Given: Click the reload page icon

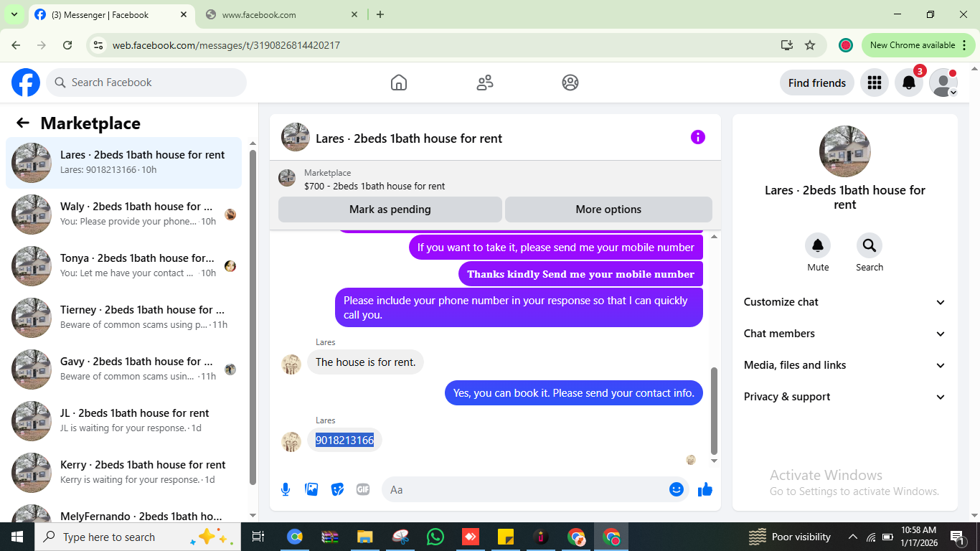Looking at the screenshot, I should coord(67,45).
